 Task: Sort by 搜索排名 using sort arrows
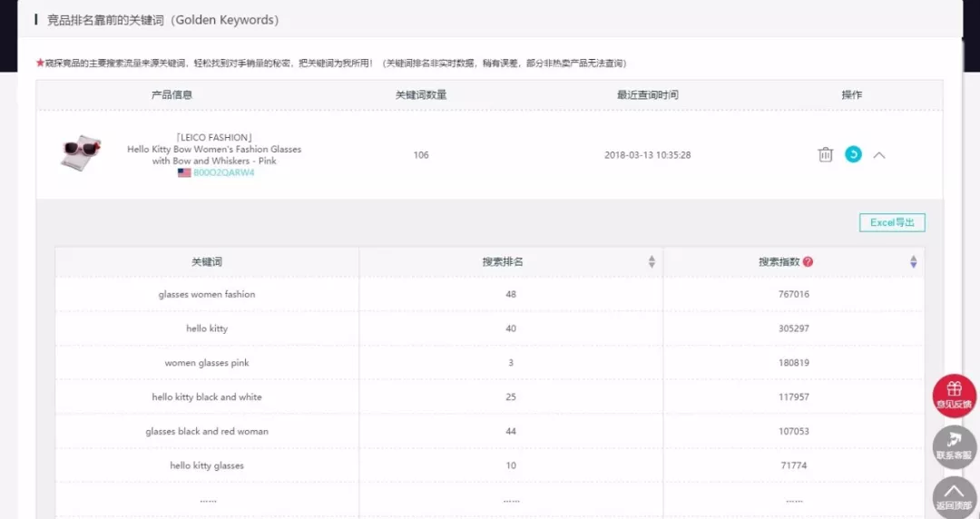coord(652,262)
